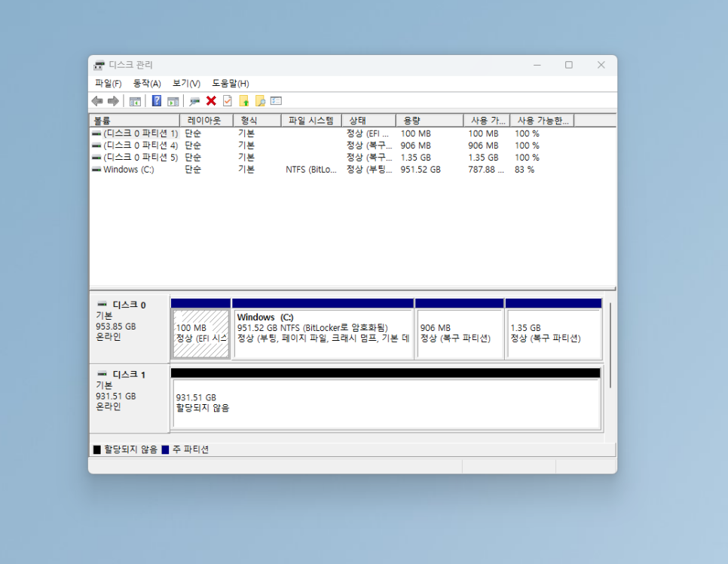
Task: Sort volumes by the 용량 column header
Action: point(428,121)
